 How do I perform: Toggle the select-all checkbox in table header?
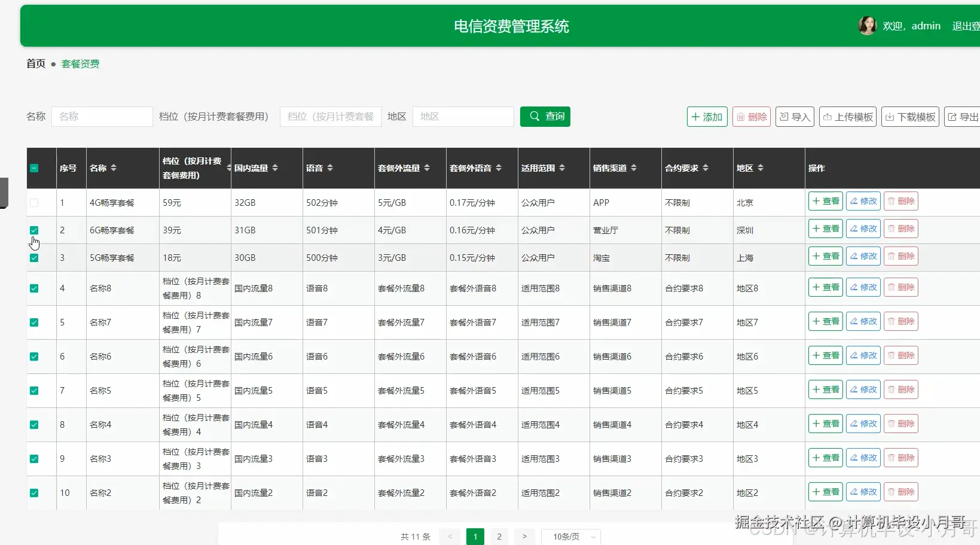[x=34, y=168]
